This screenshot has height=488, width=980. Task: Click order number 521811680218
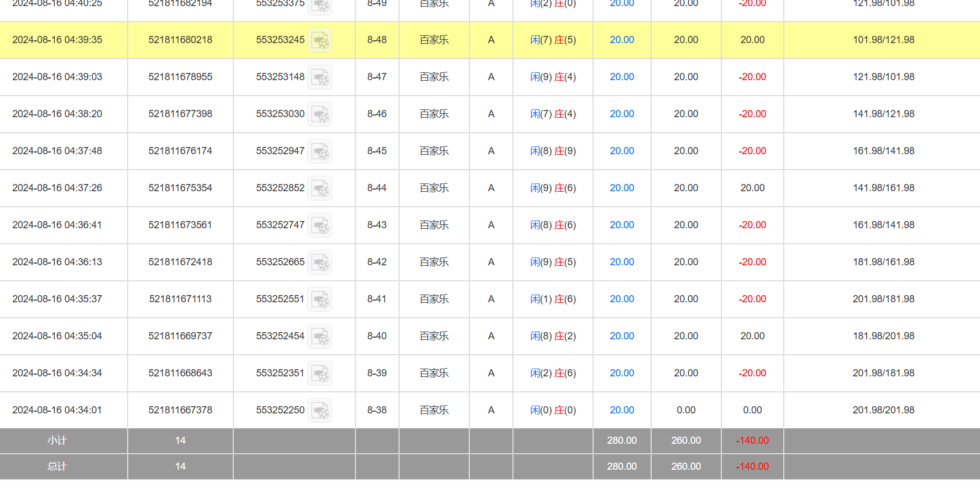tap(180, 40)
